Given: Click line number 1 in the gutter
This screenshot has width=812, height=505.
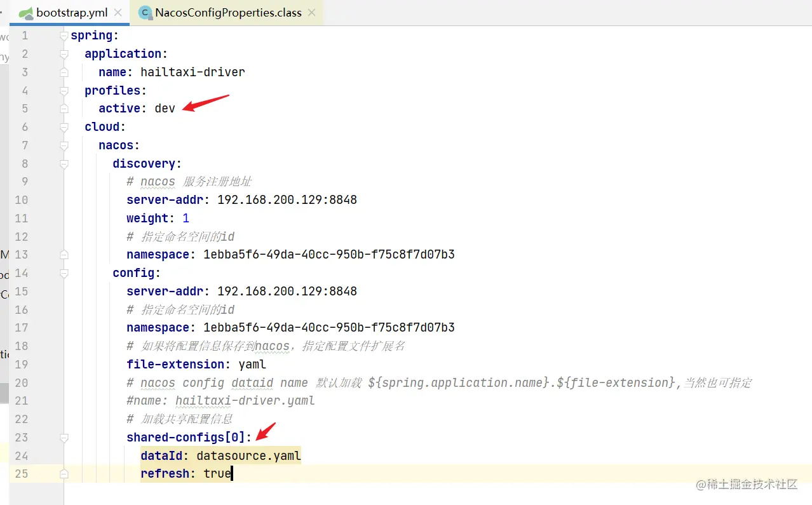Looking at the screenshot, I should click(25, 36).
